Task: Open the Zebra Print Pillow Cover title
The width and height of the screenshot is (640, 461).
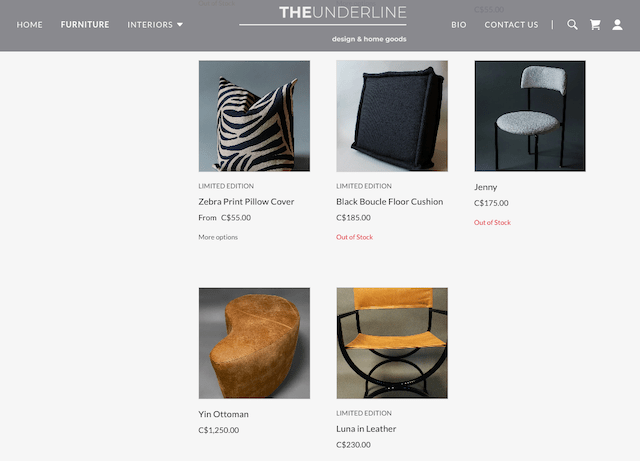Action: point(246,202)
